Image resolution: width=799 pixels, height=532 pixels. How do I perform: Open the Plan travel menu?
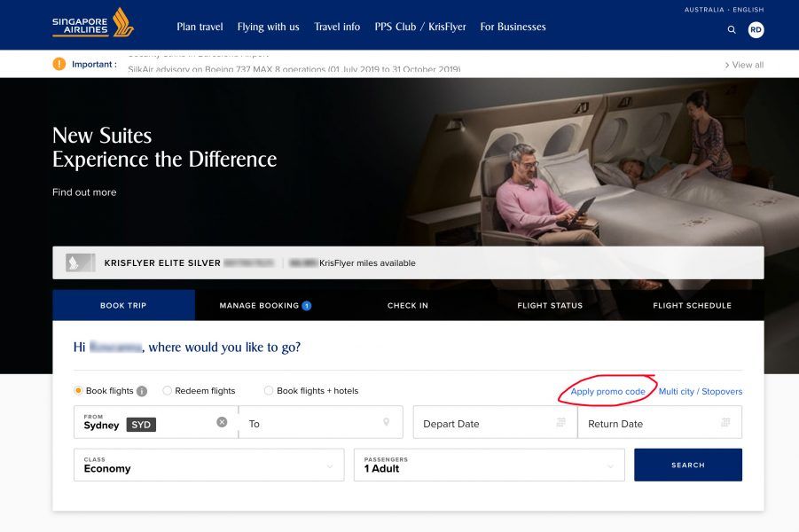(200, 27)
